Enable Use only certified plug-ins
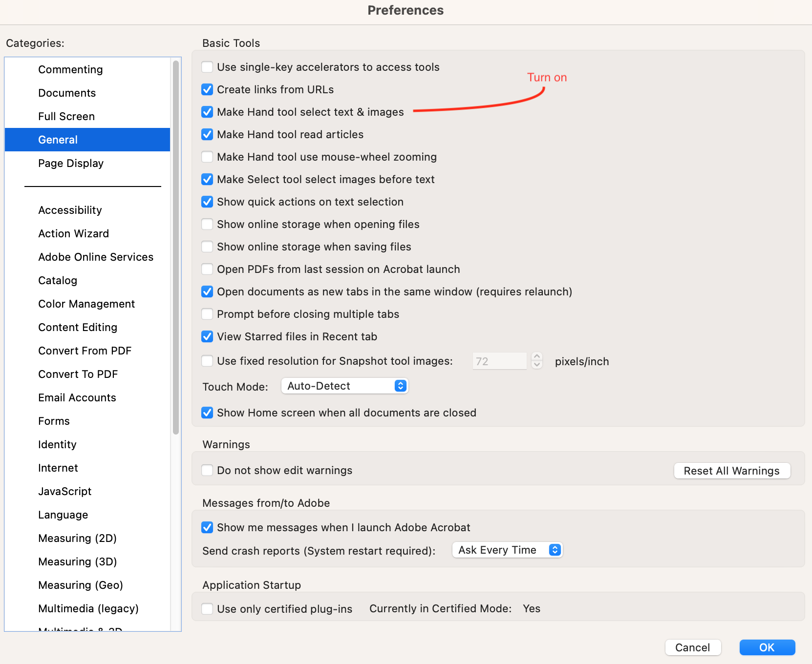 click(207, 608)
